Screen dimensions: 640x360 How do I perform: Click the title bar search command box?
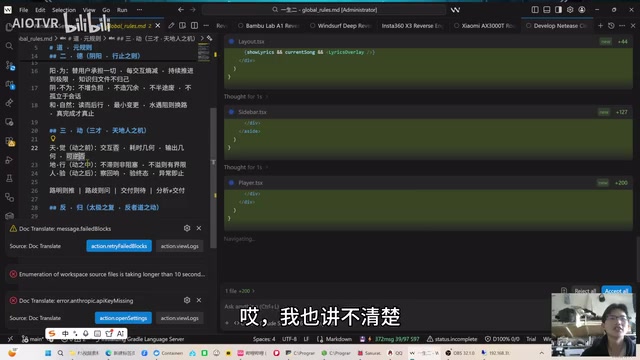coord(324,10)
